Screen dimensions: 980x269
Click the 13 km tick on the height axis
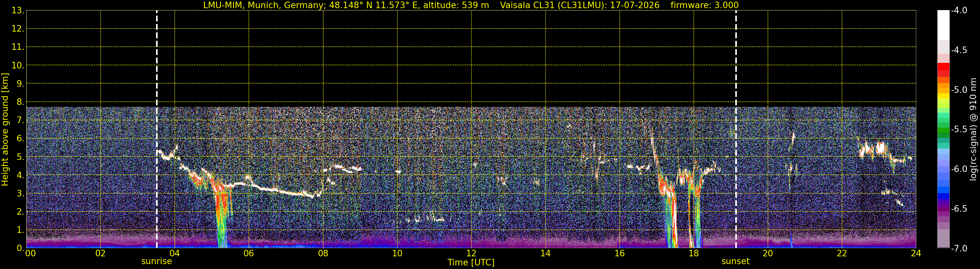coord(17,11)
